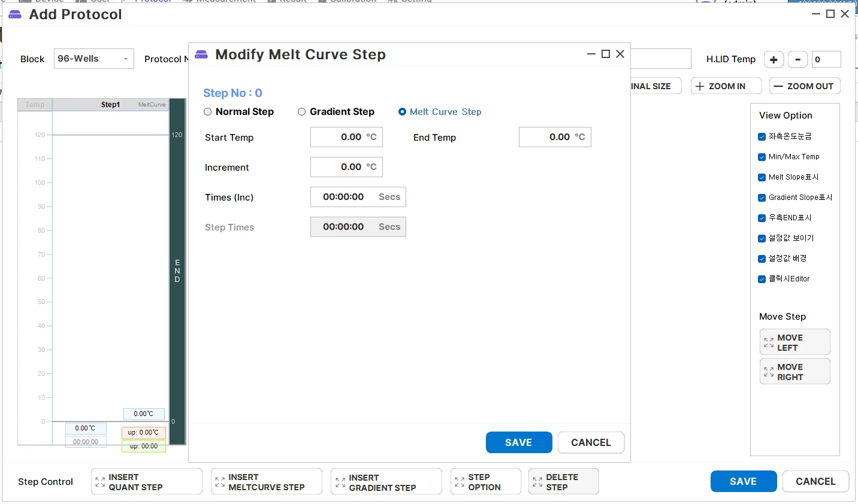The image size is (858, 504).
Task: Select the Step1 header in protocol graph
Action: (110, 105)
